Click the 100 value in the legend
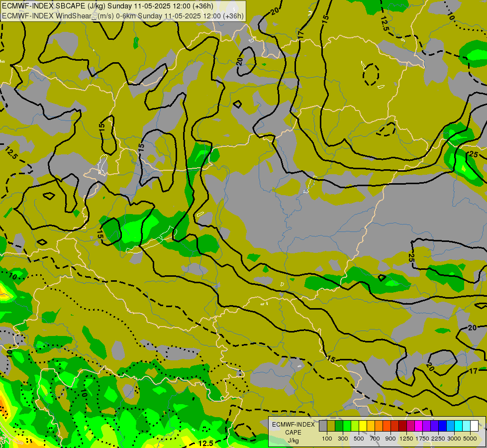 tap(327, 439)
